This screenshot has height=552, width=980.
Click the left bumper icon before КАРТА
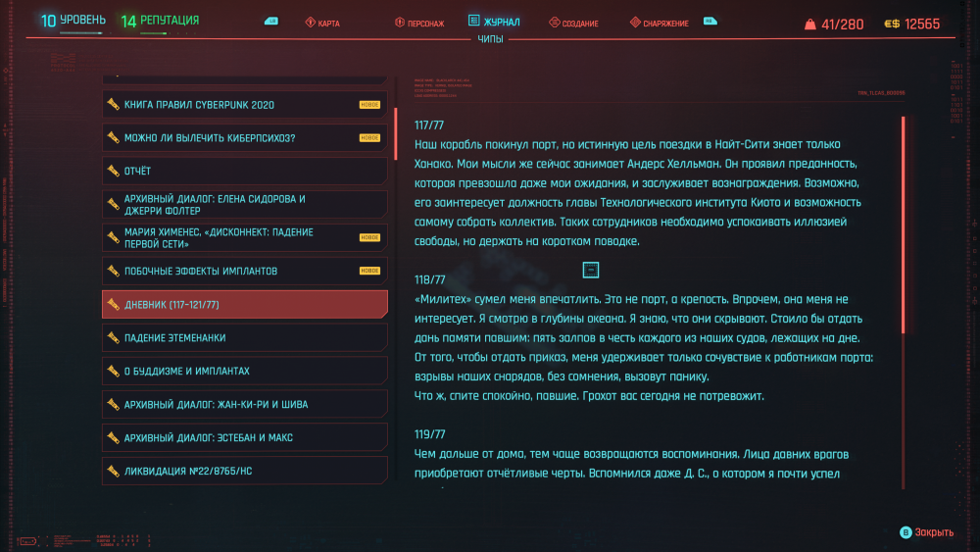271,21
